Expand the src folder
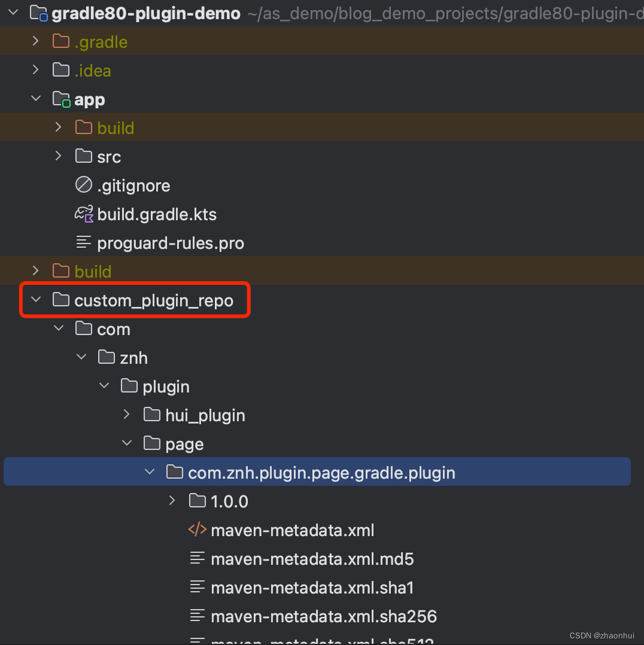The height and width of the screenshot is (645, 644). point(58,156)
